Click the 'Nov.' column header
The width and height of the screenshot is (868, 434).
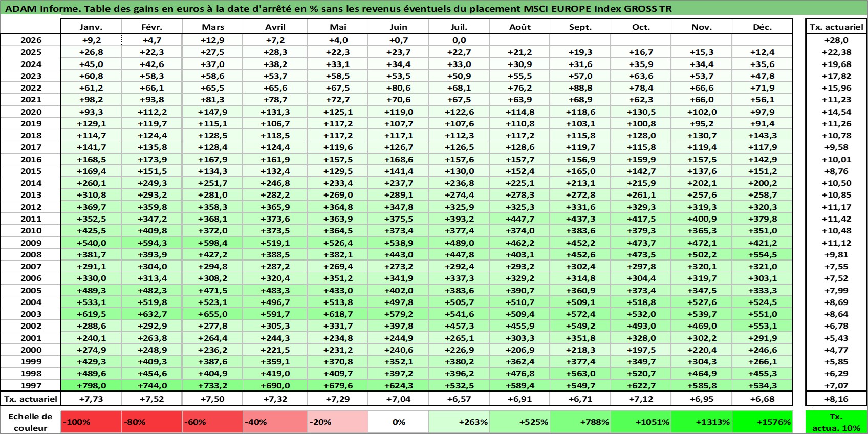[x=702, y=27]
